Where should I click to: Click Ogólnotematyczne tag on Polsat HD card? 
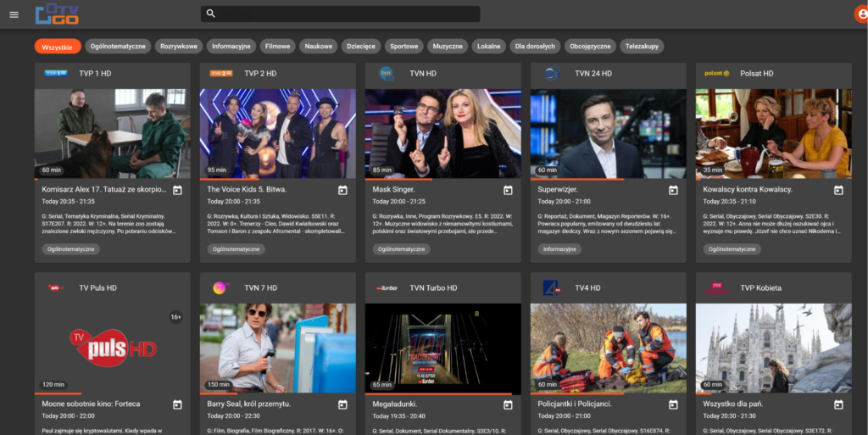click(732, 249)
